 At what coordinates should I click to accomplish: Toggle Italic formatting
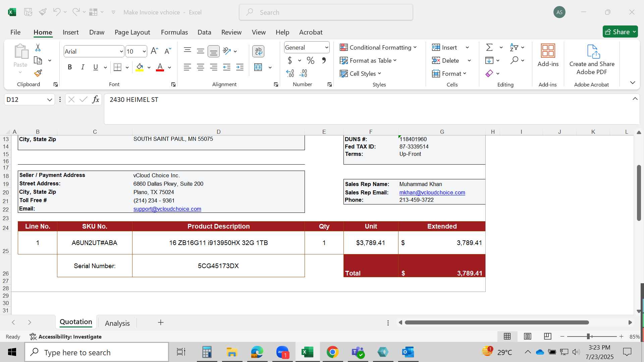point(83,67)
